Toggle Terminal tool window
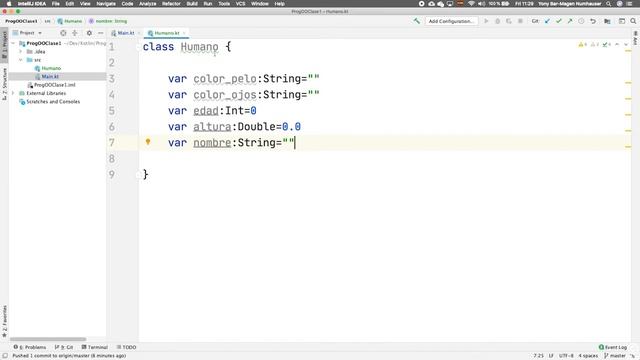 pos(94,347)
